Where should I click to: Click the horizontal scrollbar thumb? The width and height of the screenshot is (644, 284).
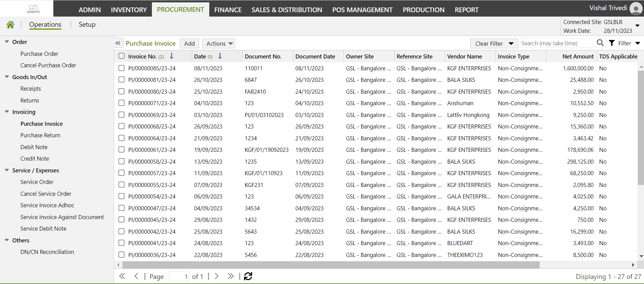coord(331,265)
